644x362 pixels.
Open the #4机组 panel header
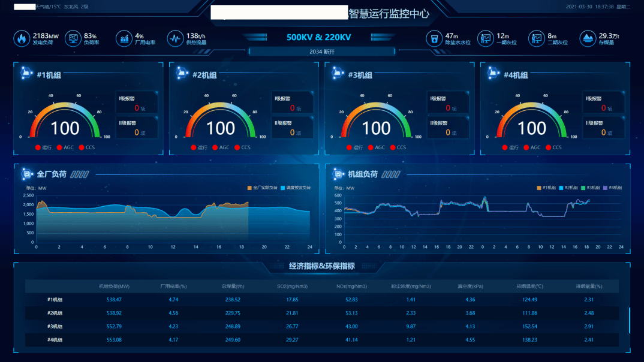click(516, 75)
